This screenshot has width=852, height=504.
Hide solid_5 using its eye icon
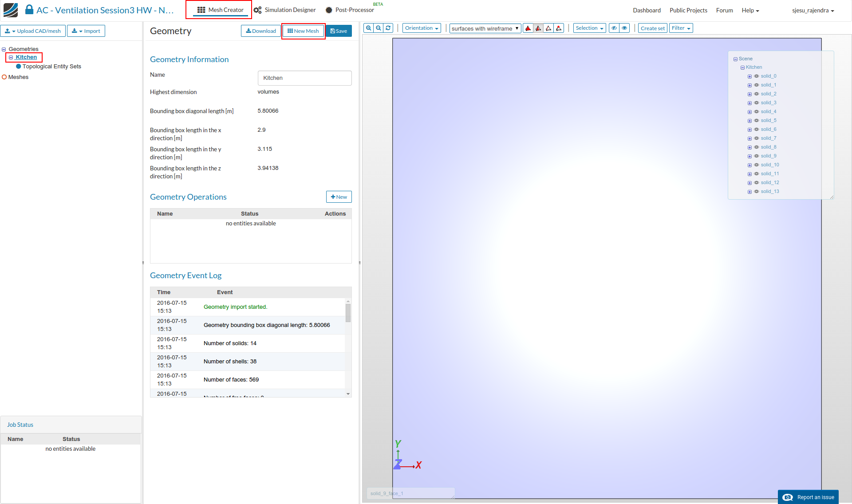point(757,121)
